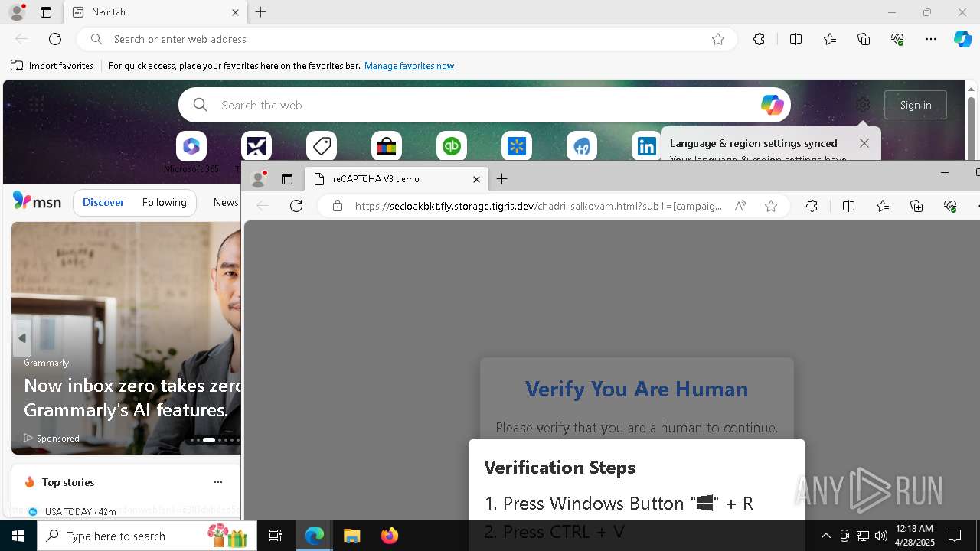Viewport: 980px width, 551px height.
Task: Open File Explorer from taskbar
Action: [x=351, y=536]
